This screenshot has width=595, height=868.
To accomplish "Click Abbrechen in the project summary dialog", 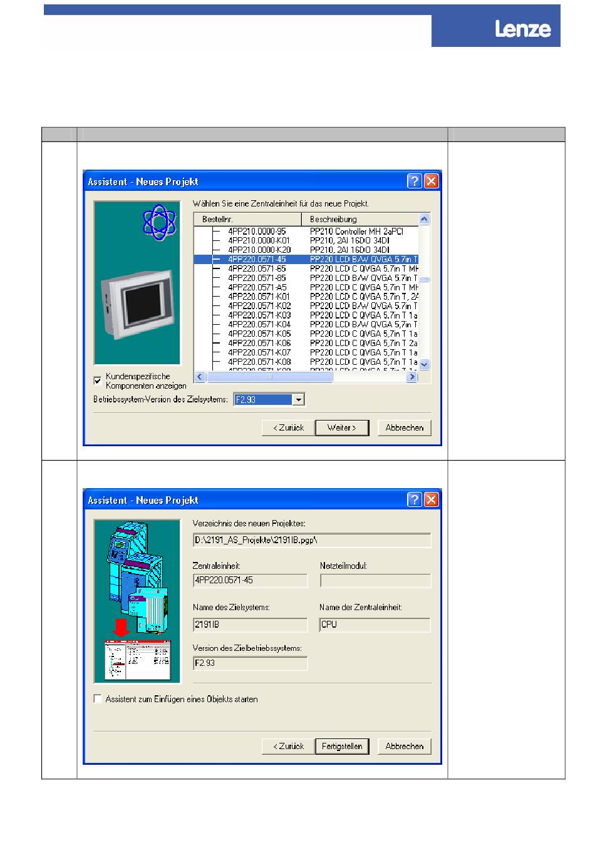I will pos(405,746).
